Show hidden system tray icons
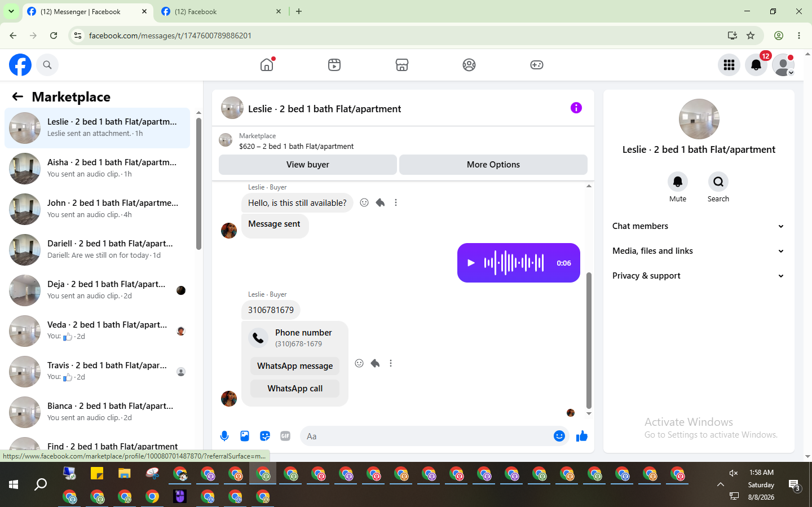Screen dimensions: 812x507 [720, 484]
